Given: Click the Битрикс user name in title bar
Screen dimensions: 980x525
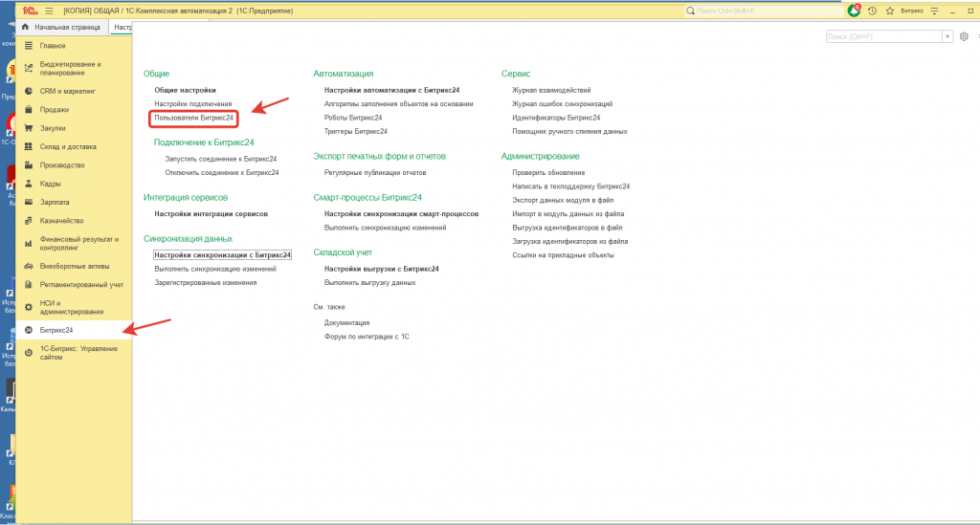Looking at the screenshot, I should coord(912,11).
